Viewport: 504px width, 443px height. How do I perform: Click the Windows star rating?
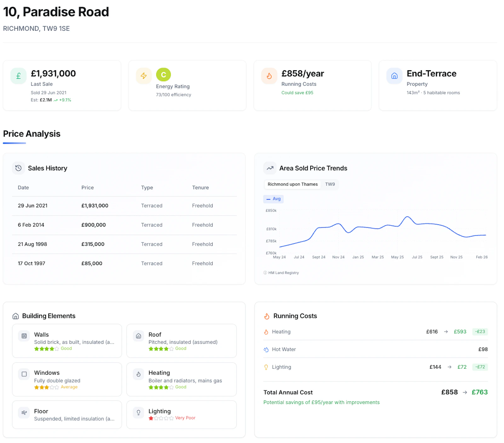pyautogui.click(x=46, y=387)
